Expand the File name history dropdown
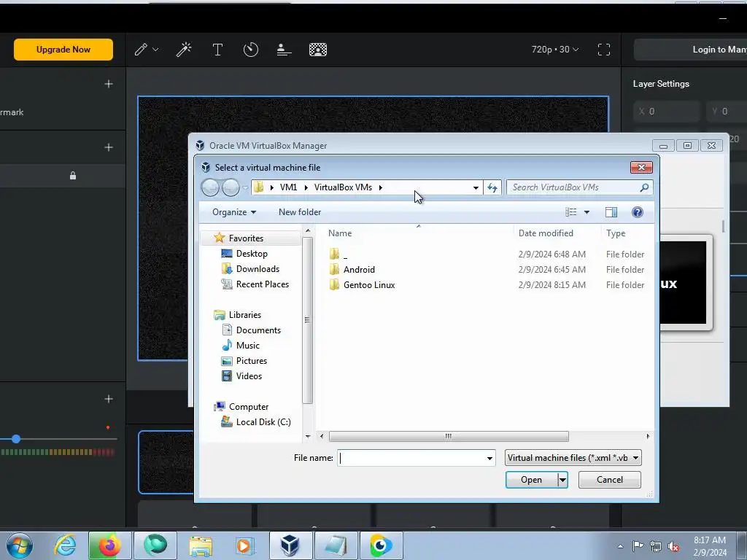The width and height of the screenshot is (747, 560). click(x=489, y=458)
